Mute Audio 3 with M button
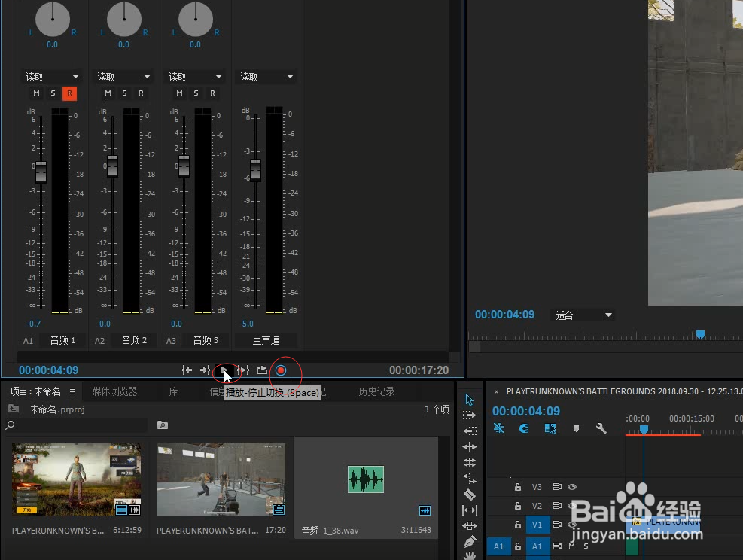The width and height of the screenshot is (743, 560). [x=180, y=93]
